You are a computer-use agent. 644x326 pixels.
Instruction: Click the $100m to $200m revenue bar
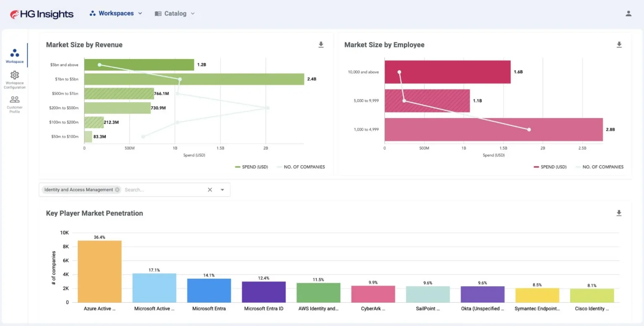pyautogui.click(x=94, y=122)
